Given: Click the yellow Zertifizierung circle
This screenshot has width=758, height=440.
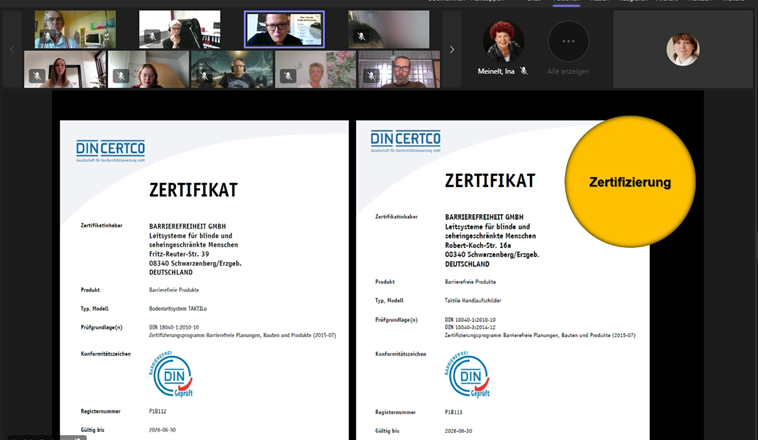Looking at the screenshot, I should click(x=629, y=182).
